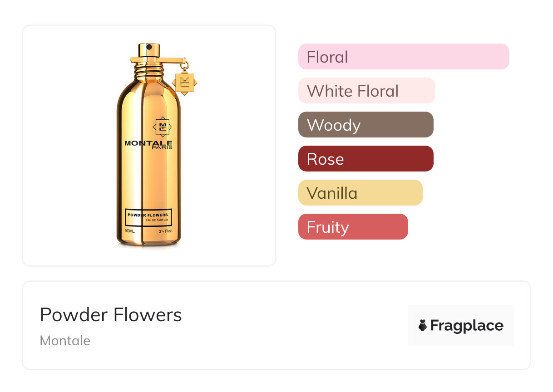Screen dimensions: 553x392
Task: Click the Powder Flowers label on the bottle
Action: (x=148, y=215)
